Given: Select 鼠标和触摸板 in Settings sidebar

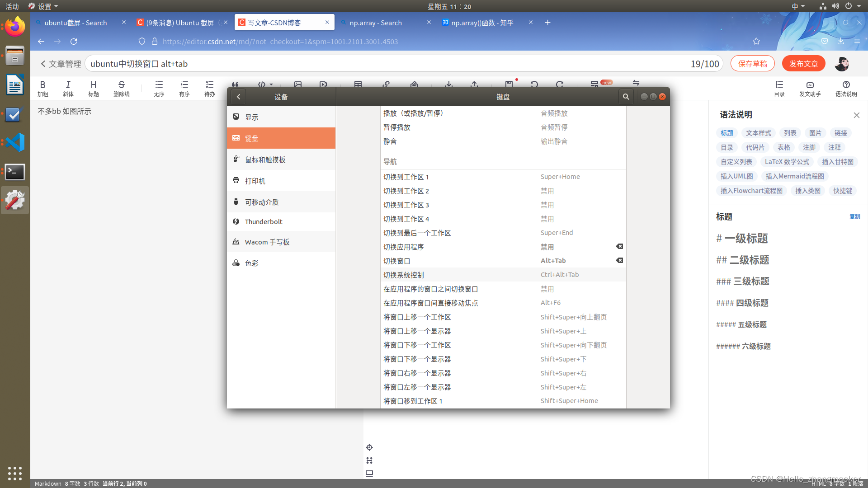Looking at the screenshot, I should click(281, 160).
